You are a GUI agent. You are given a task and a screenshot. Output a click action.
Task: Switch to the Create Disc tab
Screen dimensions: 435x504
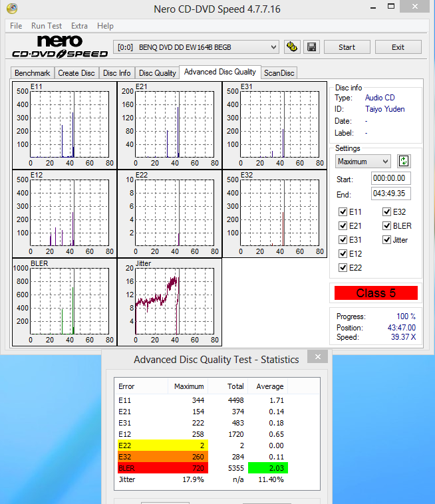[x=76, y=73]
